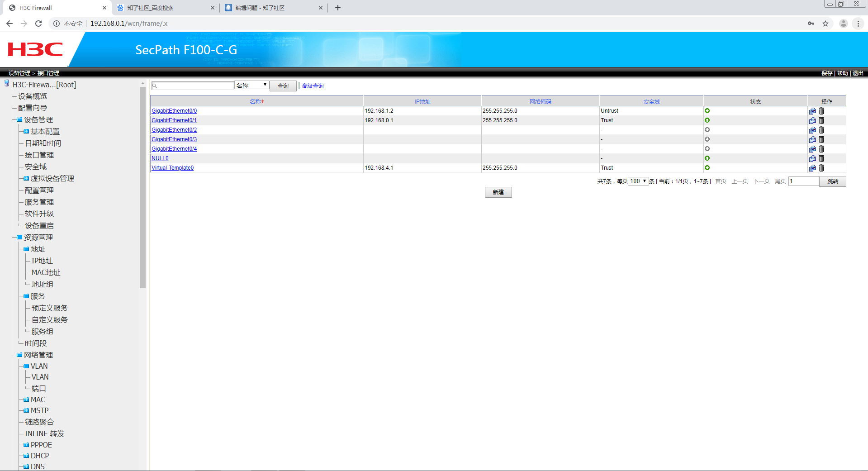Click green status icon in Virtual-Template0 row
This screenshot has height=471, width=868.
click(x=707, y=168)
